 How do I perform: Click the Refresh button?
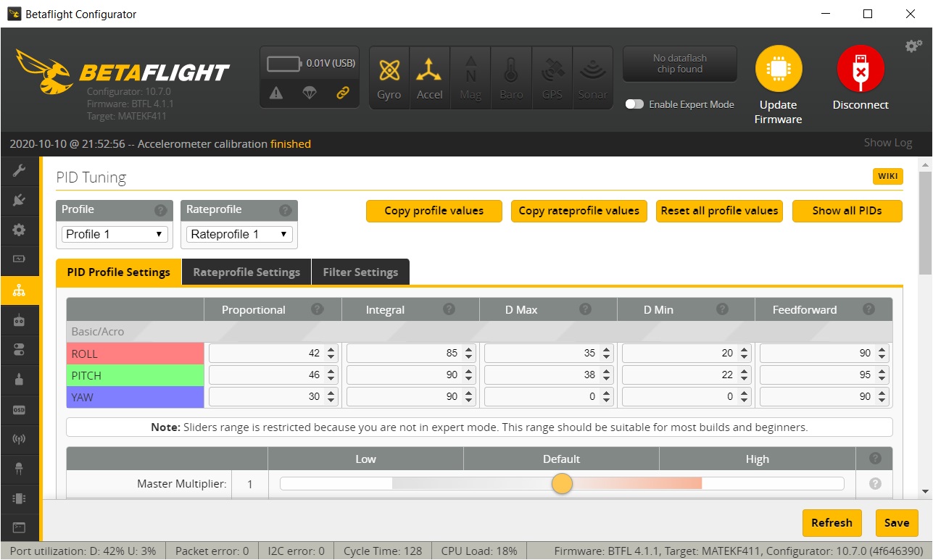click(832, 522)
